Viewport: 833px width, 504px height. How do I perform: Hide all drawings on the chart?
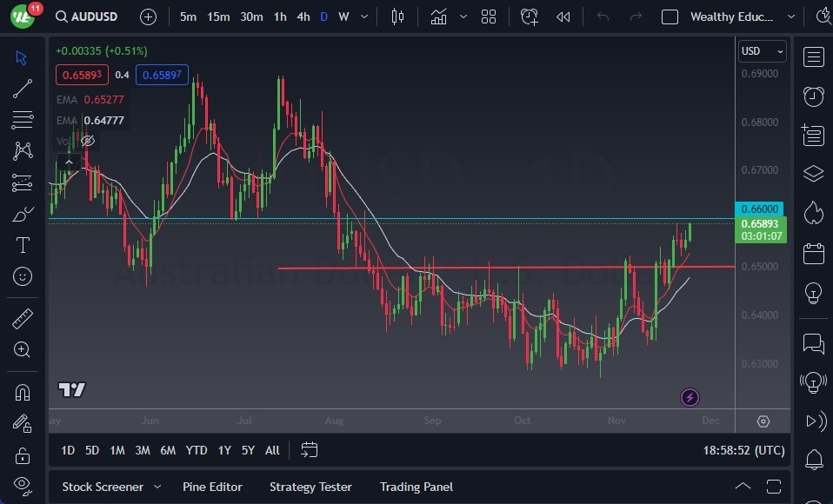(22, 485)
